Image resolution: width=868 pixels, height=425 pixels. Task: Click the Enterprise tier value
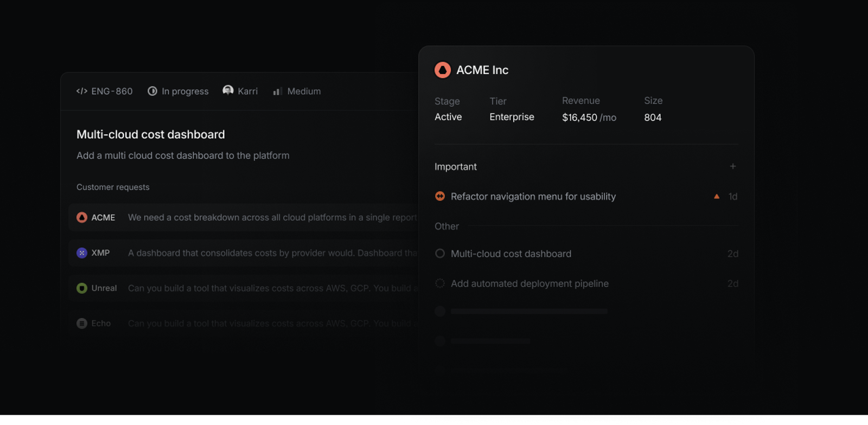pos(511,117)
